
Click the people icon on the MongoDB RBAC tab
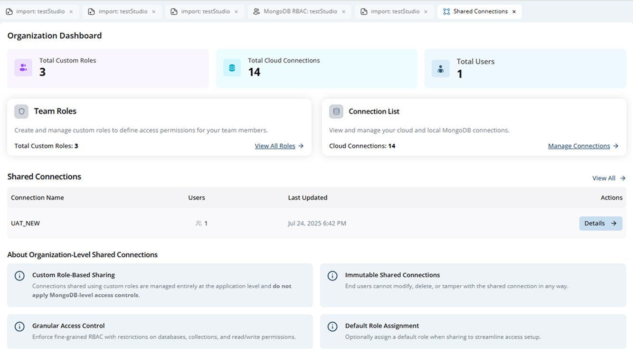256,10
